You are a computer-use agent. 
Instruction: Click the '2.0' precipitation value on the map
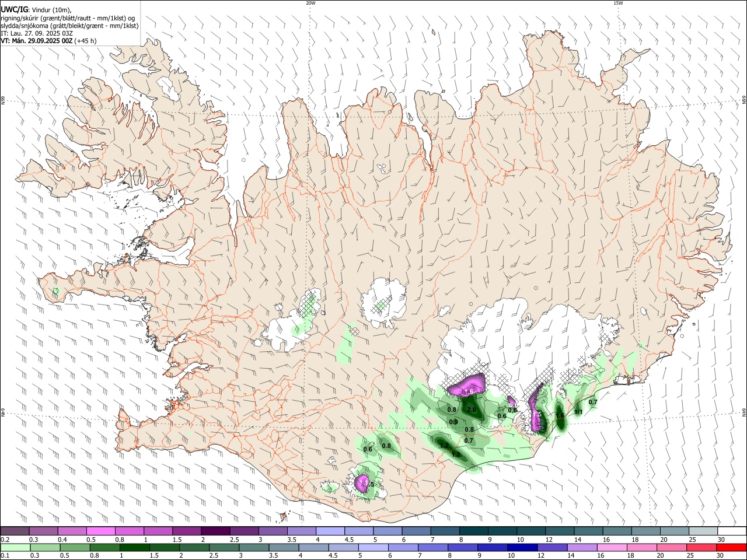click(x=472, y=410)
